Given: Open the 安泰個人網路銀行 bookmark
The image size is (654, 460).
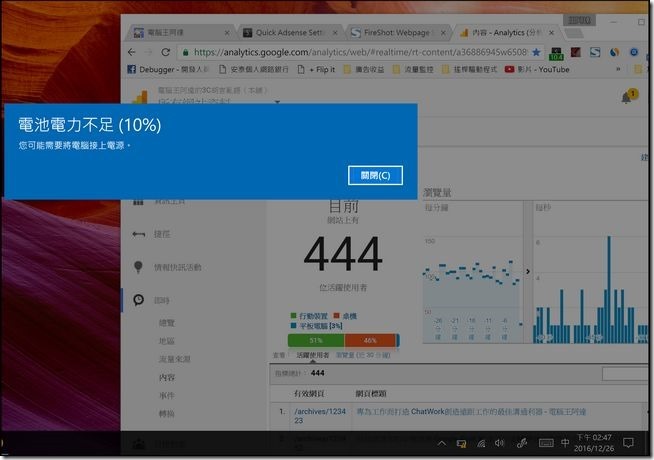Looking at the screenshot, I should click(254, 69).
